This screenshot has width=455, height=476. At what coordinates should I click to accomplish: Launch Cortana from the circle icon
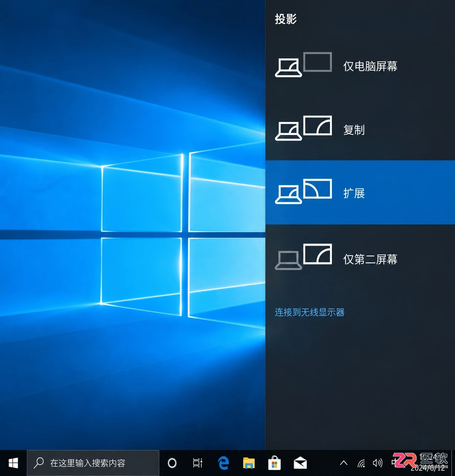[x=172, y=463]
